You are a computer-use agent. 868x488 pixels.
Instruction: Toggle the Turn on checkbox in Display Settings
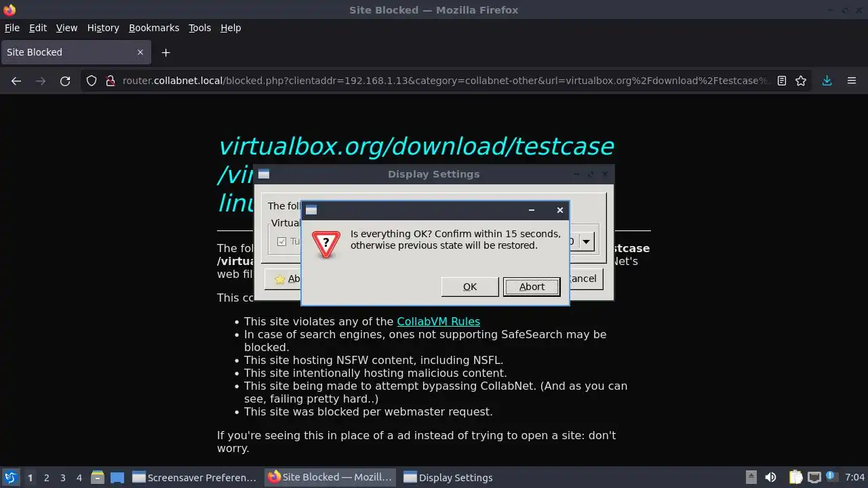coord(282,241)
